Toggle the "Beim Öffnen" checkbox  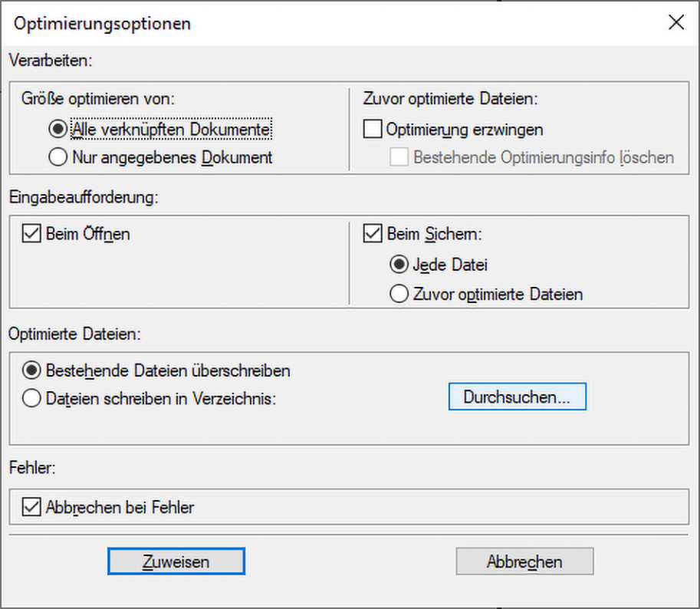(x=31, y=234)
